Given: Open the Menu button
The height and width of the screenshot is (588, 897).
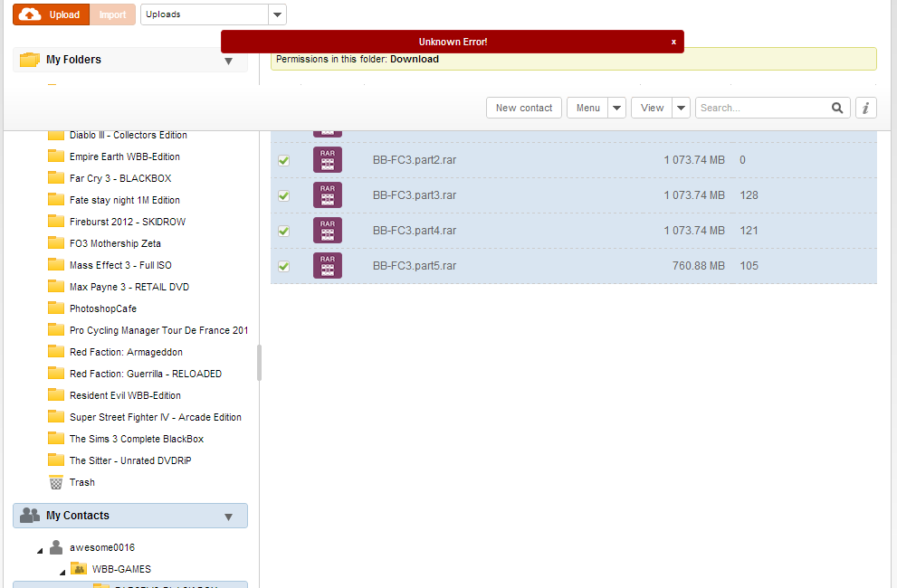Looking at the screenshot, I should (x=587, y=108).
